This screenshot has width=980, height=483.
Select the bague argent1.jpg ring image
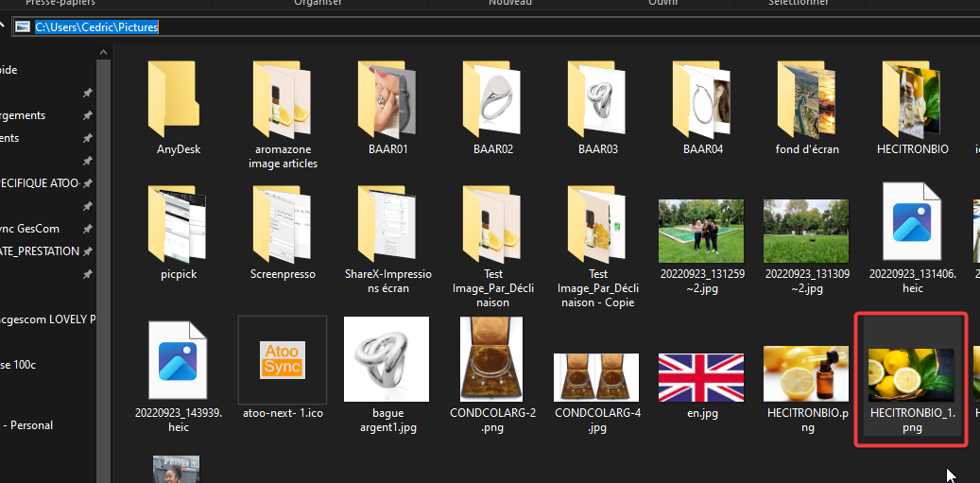tap(387, 359)
